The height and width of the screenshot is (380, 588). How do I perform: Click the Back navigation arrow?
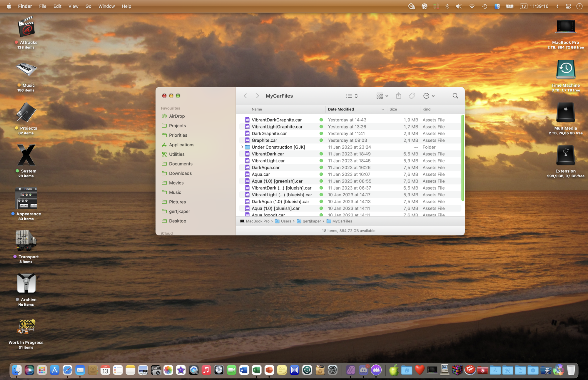point(245,96)
